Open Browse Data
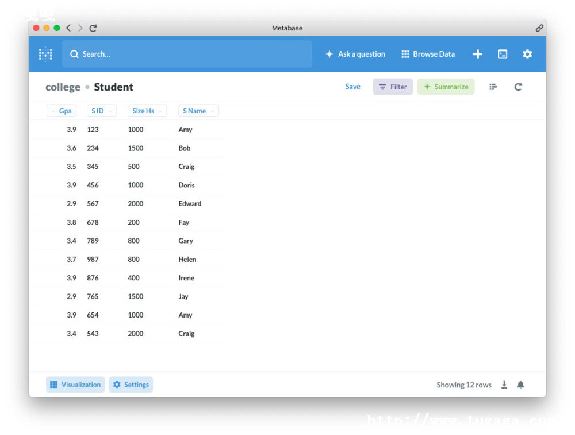Viewport: 575px width, 435px height. [428, 54]
